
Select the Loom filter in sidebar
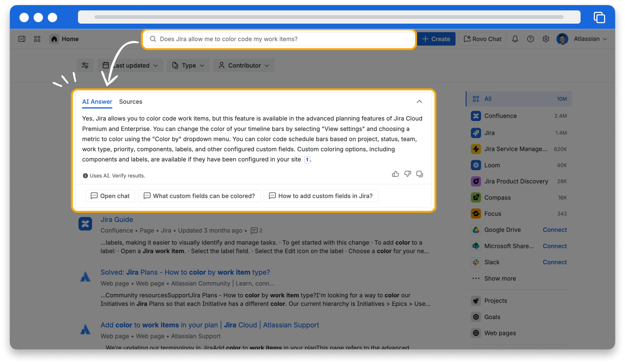492,165
